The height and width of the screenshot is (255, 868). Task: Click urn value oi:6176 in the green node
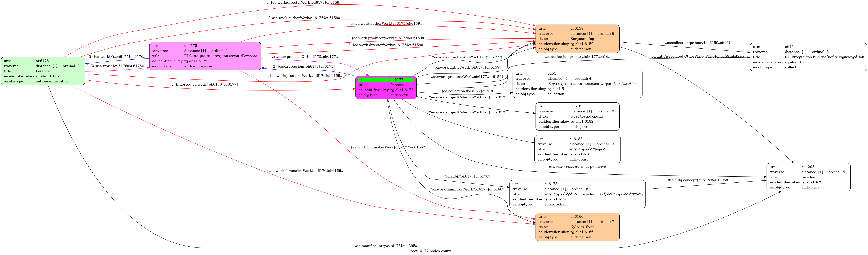(42, 61)
